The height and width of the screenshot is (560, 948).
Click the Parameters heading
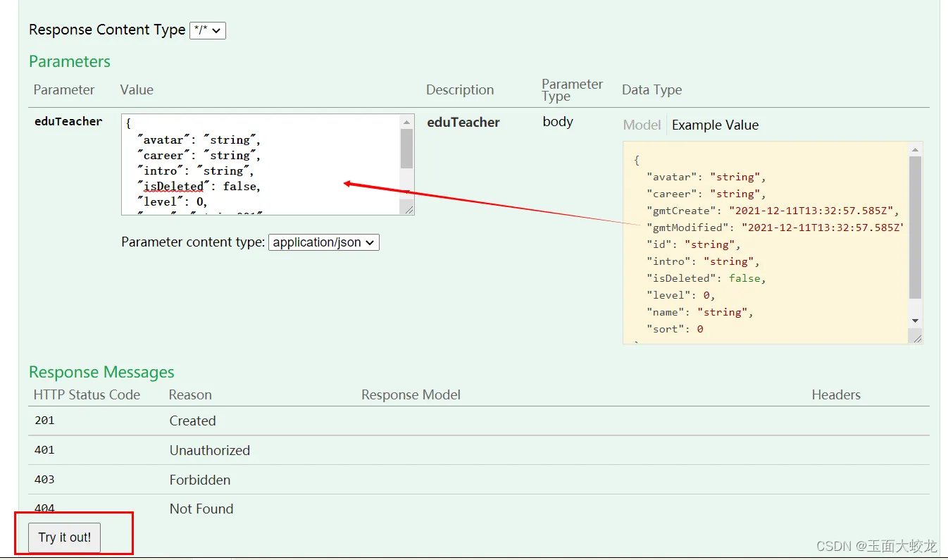tap(70, 61)
